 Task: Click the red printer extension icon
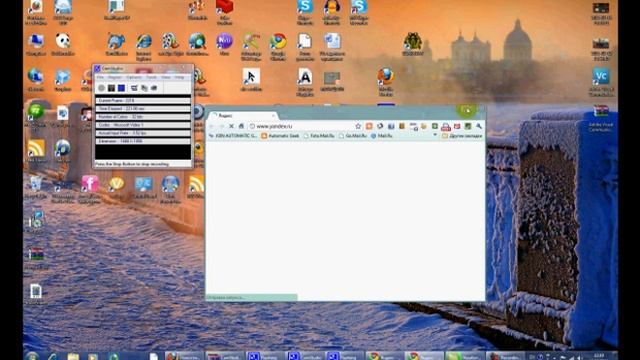(x=446, y=127)
